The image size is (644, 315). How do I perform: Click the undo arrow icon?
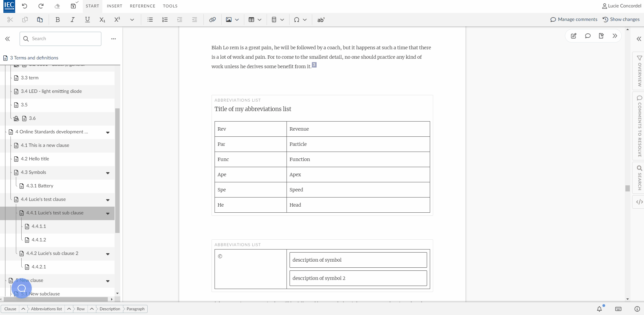25,6
